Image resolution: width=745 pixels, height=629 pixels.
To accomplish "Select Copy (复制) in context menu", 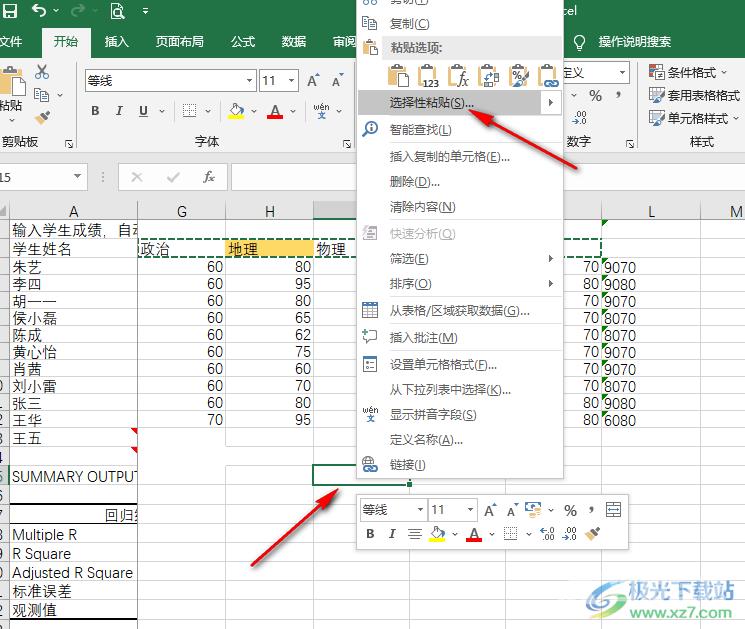I will (459, 23).
